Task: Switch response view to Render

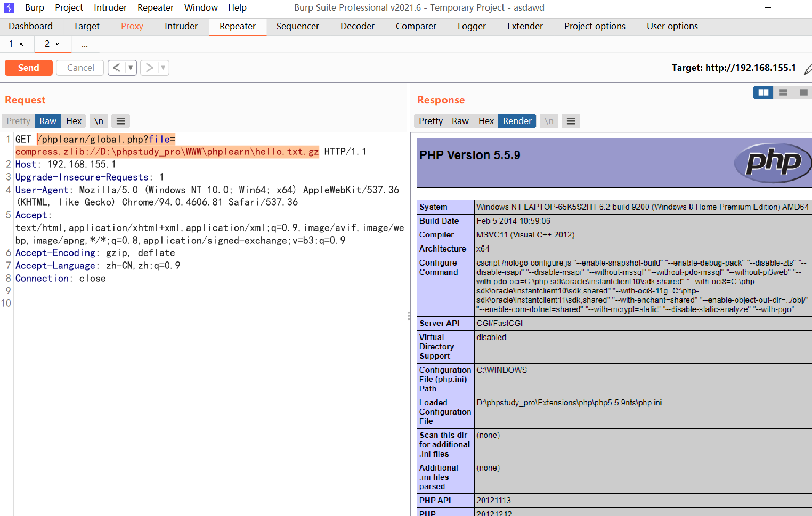Action: [517, 121]
